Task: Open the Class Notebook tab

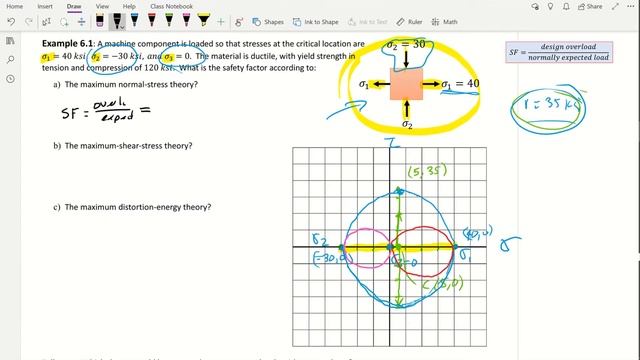Action: (x=171, y=7)
